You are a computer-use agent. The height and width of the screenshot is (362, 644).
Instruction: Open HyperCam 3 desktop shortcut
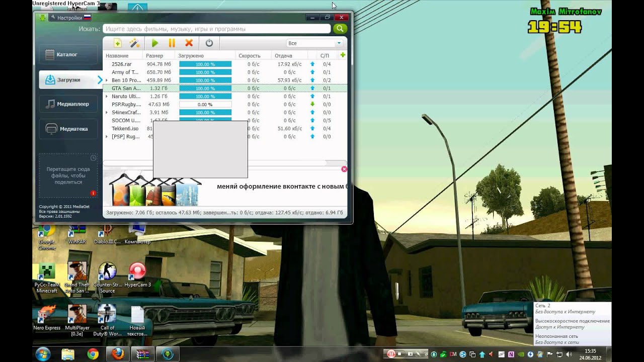pos(137,275)
